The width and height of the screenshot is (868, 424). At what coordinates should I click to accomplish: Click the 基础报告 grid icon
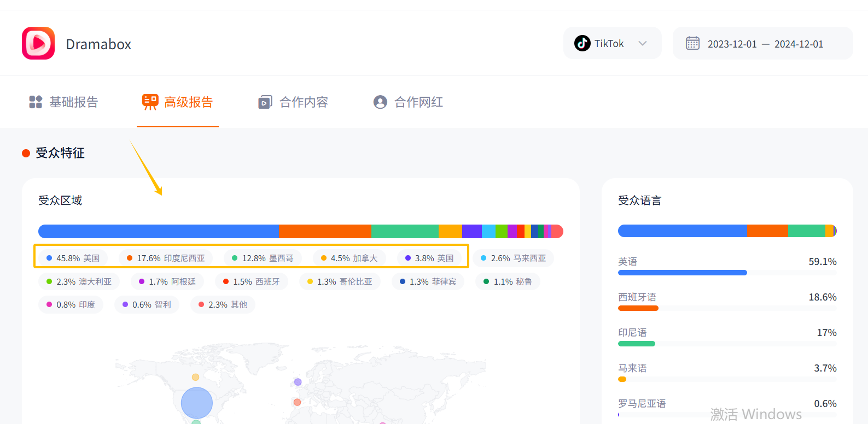click(36, 102)
